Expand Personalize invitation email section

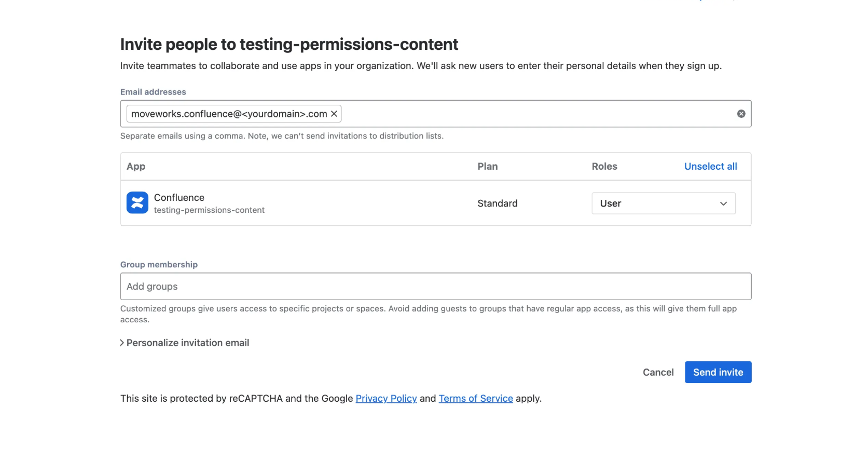pos(185,343)
